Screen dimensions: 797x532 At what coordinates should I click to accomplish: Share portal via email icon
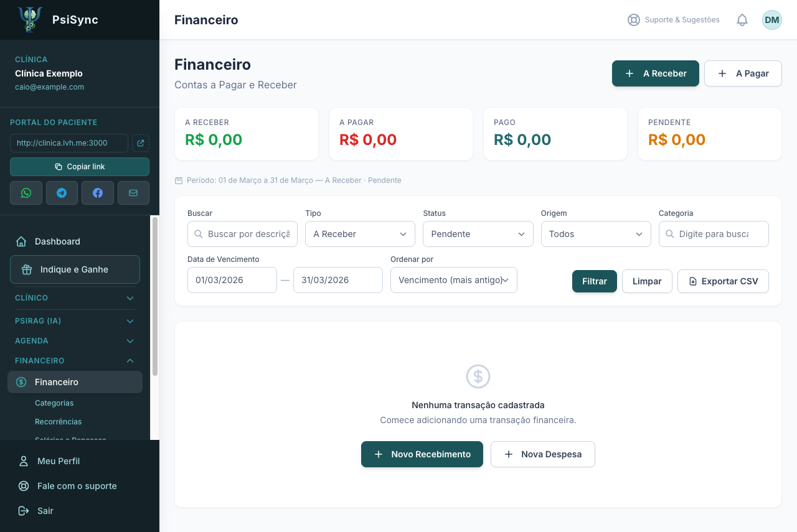133,193
